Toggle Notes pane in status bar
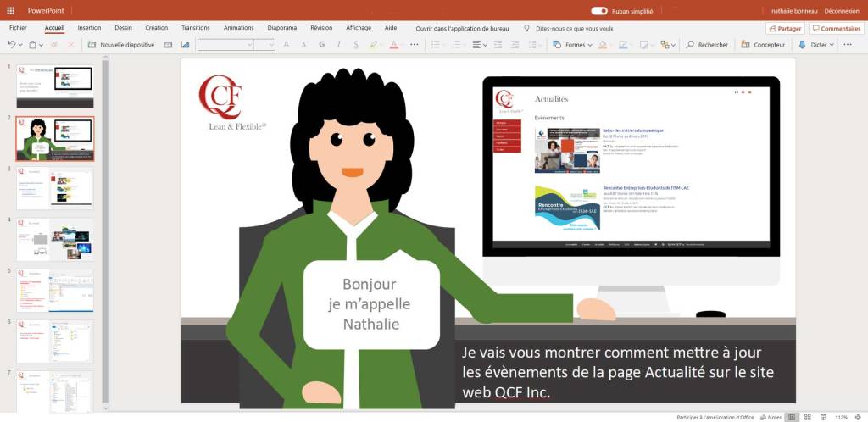Screen dimensions: 868x422 pyautogui.click(x=771, y=417)
